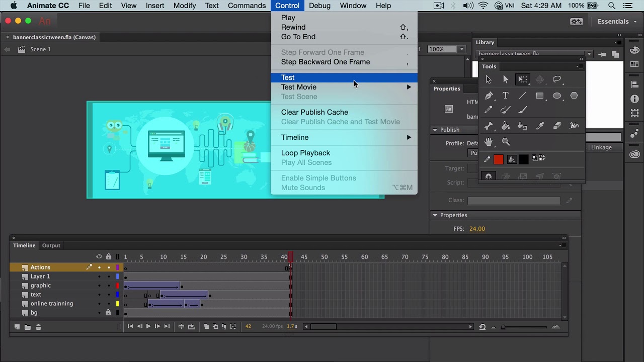Select the Pencil tool
This screenshot has height=362, width=644.
click(489, 110)
